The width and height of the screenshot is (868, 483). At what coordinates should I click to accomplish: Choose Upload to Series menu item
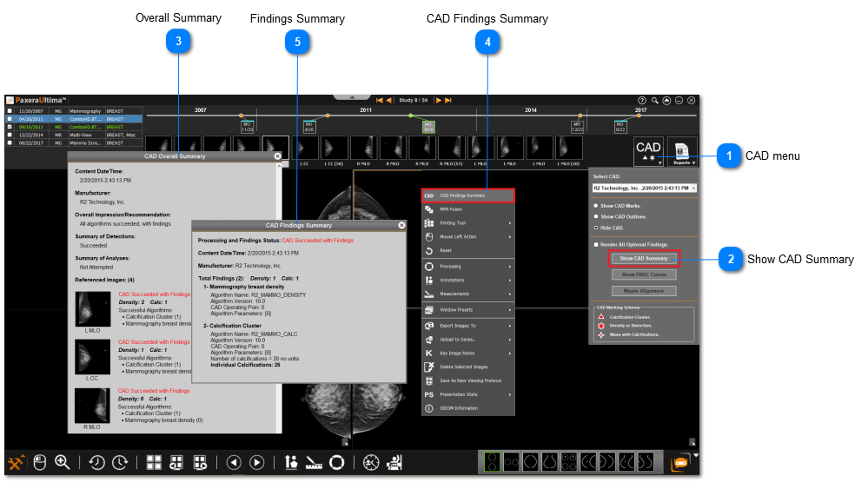click(468, 340)
